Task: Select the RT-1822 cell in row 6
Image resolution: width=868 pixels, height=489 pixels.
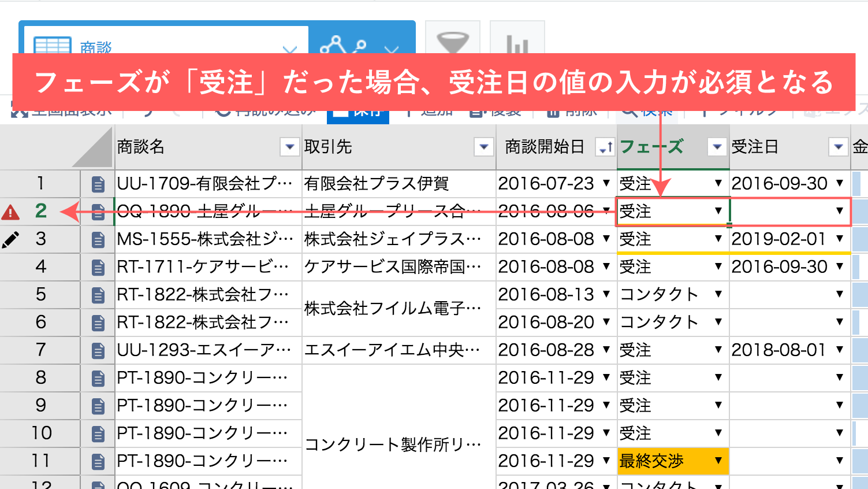Action: click(x=208, y=323)
